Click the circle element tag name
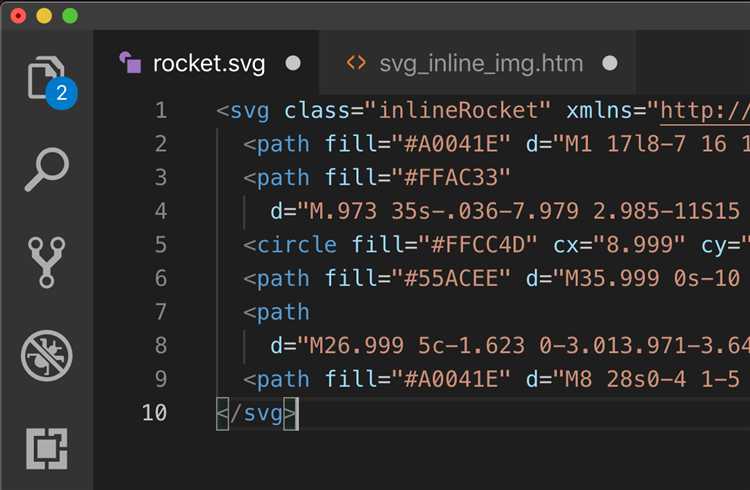The height and width of the screenshot is (490, 750). (297, 245)
